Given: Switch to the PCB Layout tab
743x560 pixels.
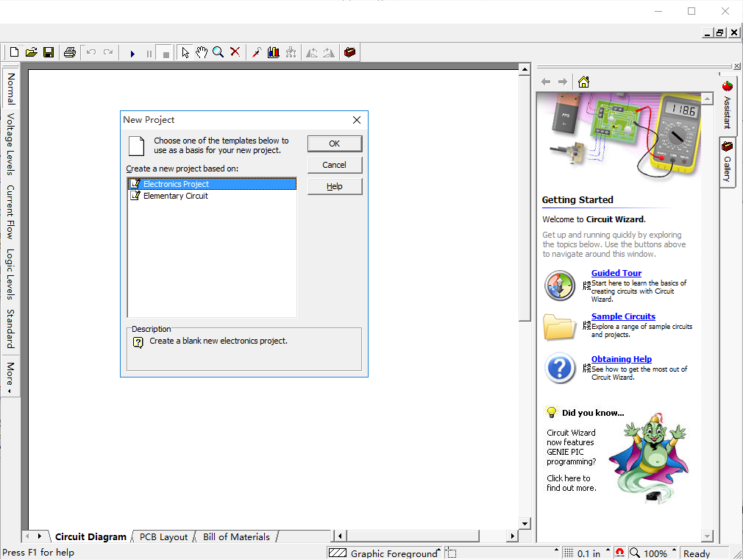Looking at the screenshot, I should [163, 537].
